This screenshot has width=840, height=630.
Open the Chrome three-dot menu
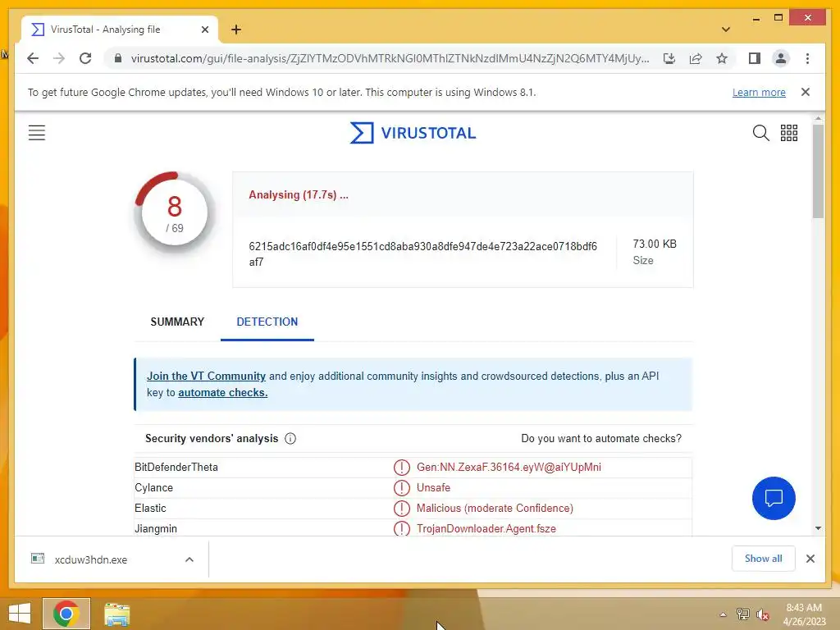tap(807, 58)
